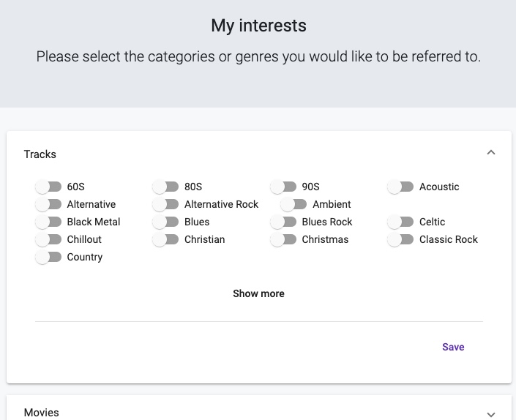This screenshot has height=420, width=516.
Task: Collapse the Tracks section chevron
Action: point(491,153)
